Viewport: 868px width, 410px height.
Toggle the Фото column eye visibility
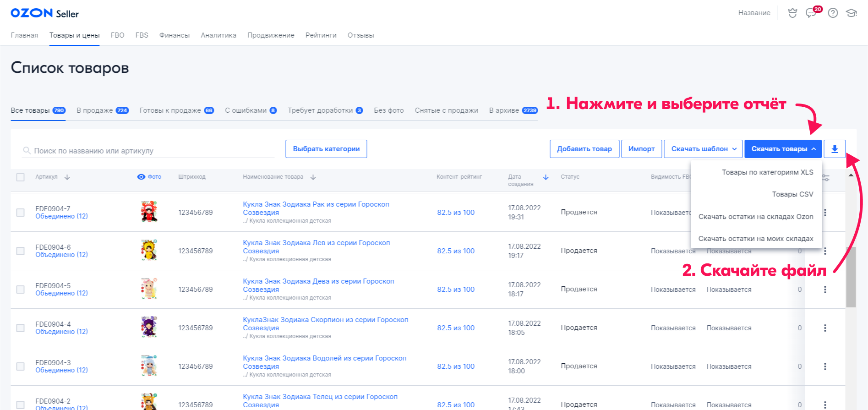[x=141, y=177]
